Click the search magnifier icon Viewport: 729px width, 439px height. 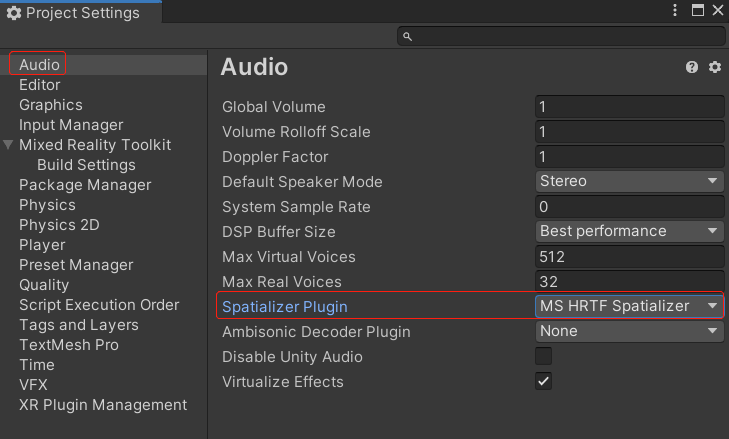407,37
